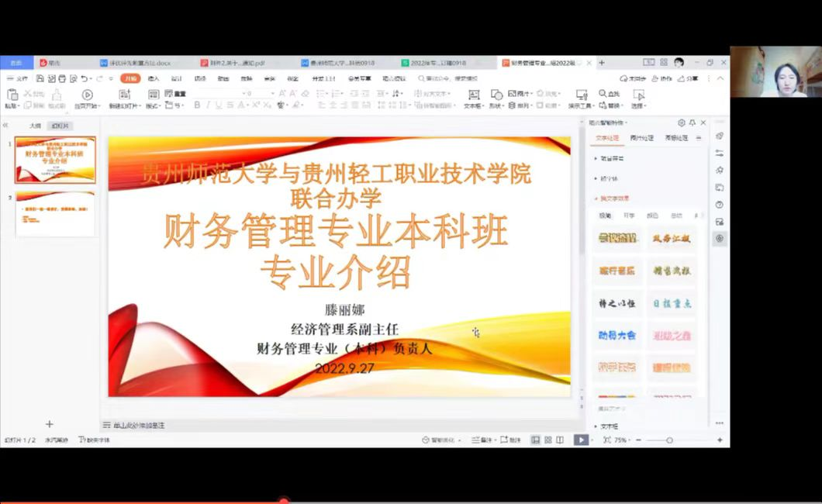The image size is (822, 504).
Task: Open a new document tab with plus
Action: coord(602,63)
